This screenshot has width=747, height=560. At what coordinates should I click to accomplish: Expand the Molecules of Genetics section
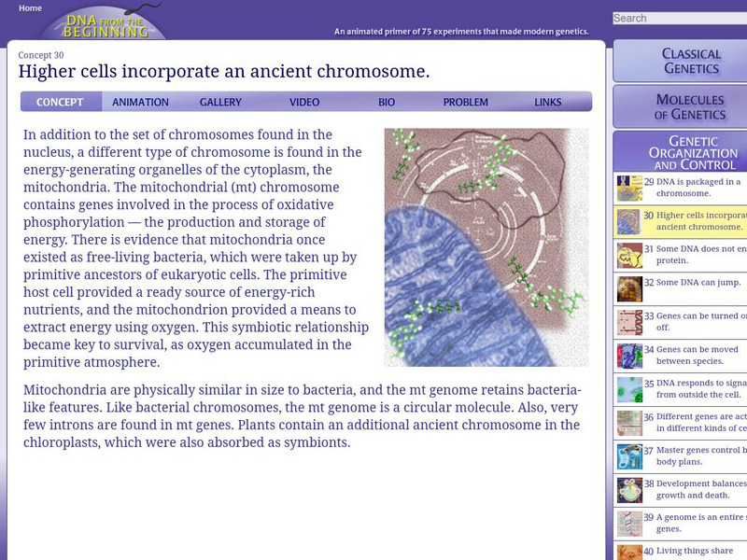click(x=681, y=107)
